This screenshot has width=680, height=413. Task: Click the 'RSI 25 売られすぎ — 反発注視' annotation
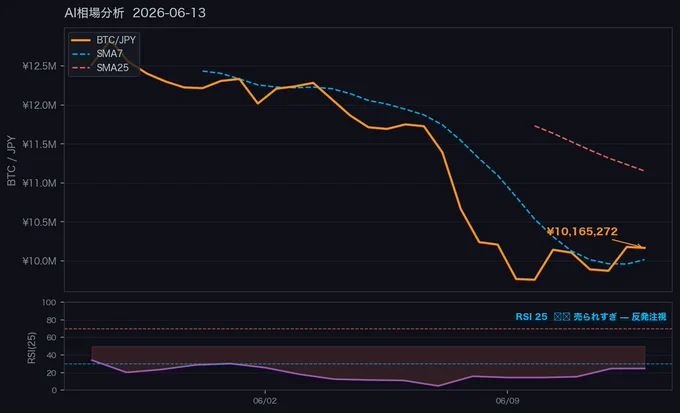pos(591,317)
